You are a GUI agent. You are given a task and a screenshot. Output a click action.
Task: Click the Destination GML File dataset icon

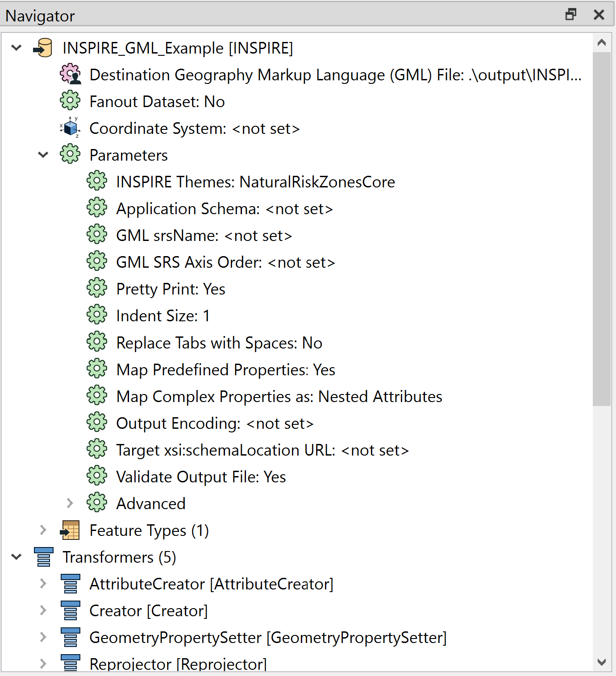tap(71, 74)
